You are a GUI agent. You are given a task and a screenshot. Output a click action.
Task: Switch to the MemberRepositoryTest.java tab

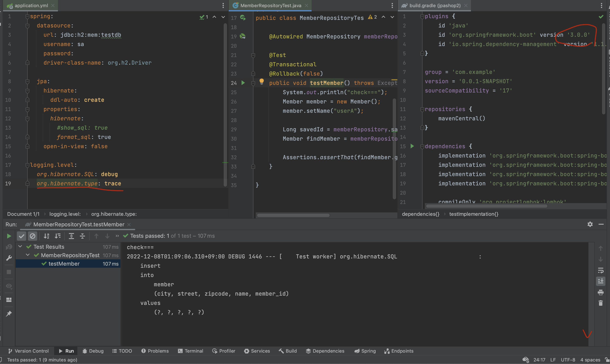271,5
